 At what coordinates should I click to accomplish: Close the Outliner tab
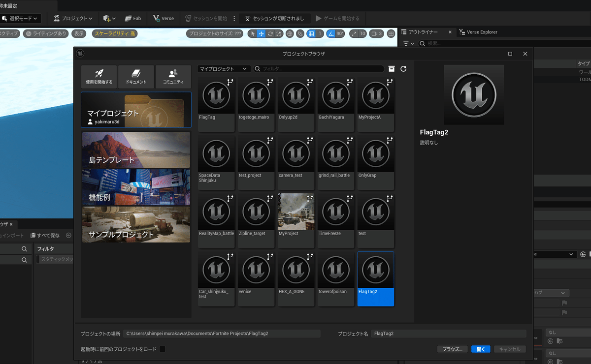pos(450,32)
